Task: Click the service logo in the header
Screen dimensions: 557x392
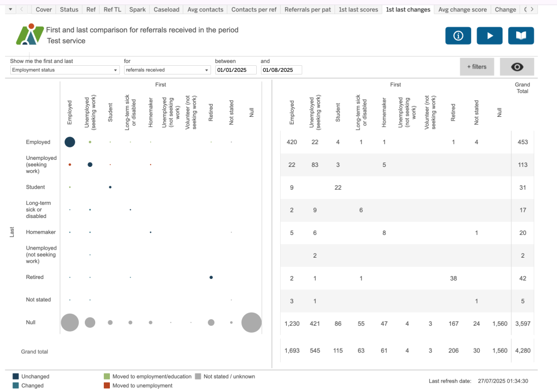Action: tap(30, 35)
